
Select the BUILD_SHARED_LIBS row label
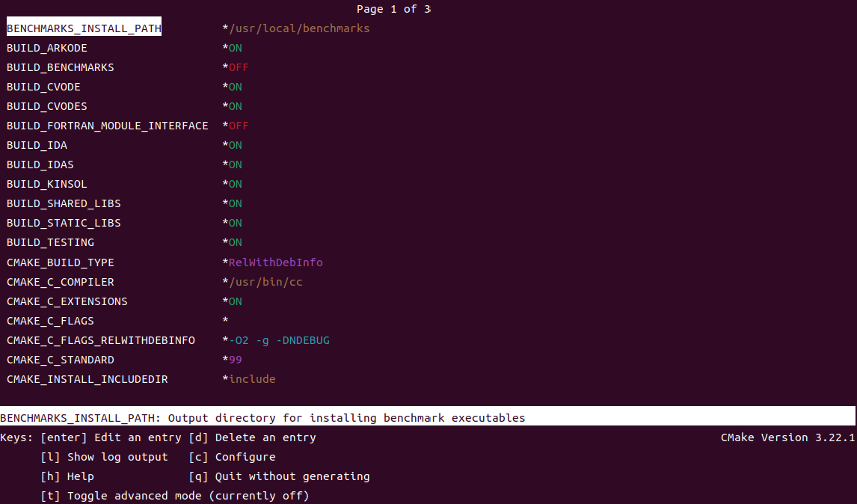64,203
